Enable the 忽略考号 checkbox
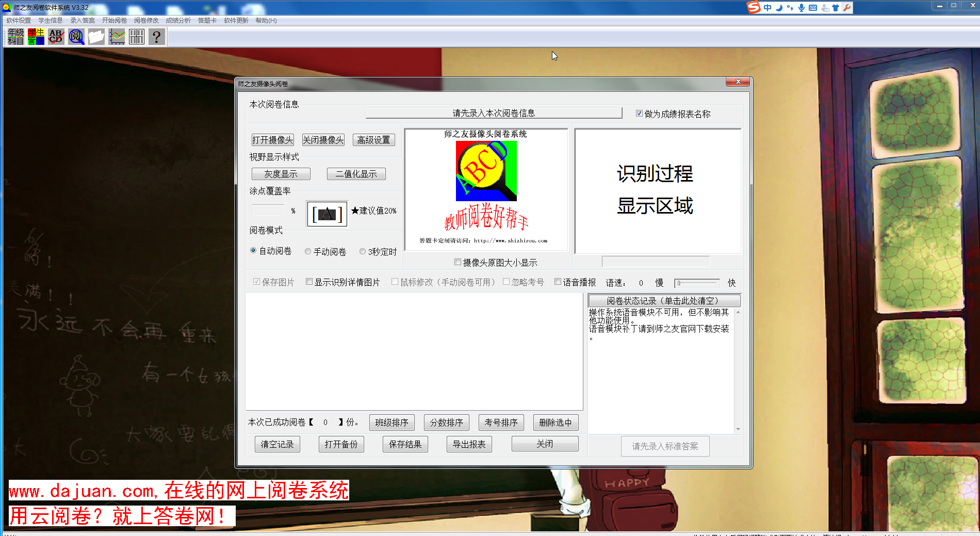 (507, 281)
